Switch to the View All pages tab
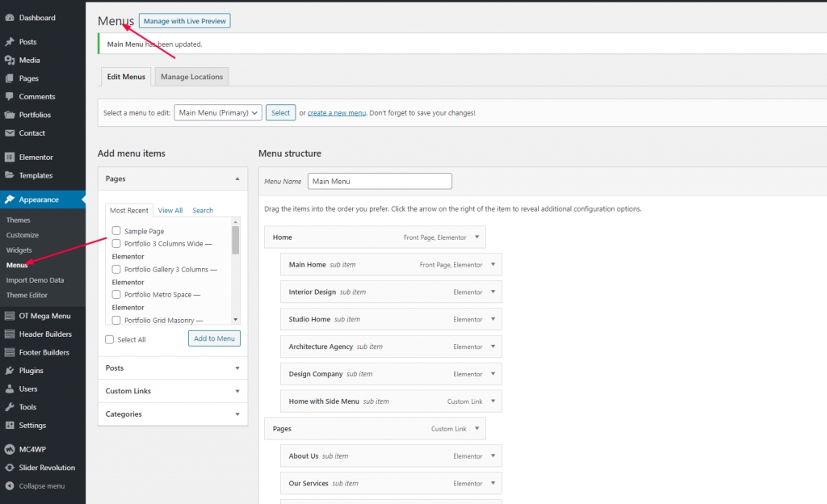827x504 pixels. tap(170, 210)
